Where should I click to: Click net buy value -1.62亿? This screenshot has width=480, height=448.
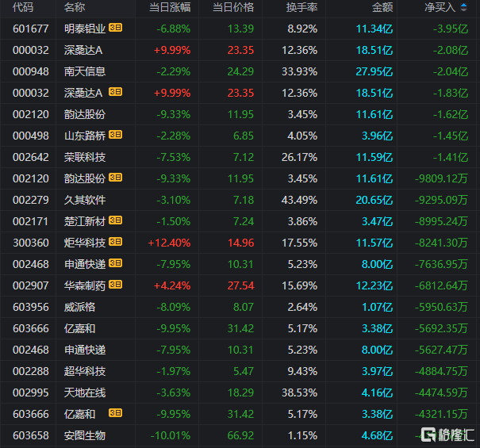tap(451, 114)
